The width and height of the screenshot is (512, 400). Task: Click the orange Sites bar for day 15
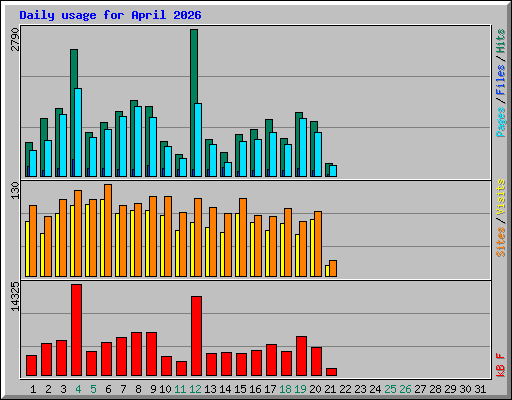pos(243,237)
